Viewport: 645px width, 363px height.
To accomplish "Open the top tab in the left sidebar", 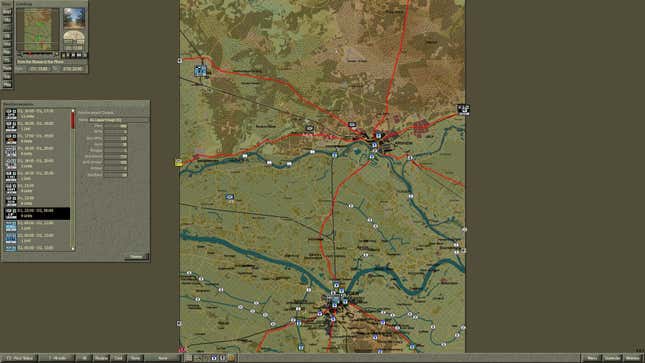I will tap(7, 12).
